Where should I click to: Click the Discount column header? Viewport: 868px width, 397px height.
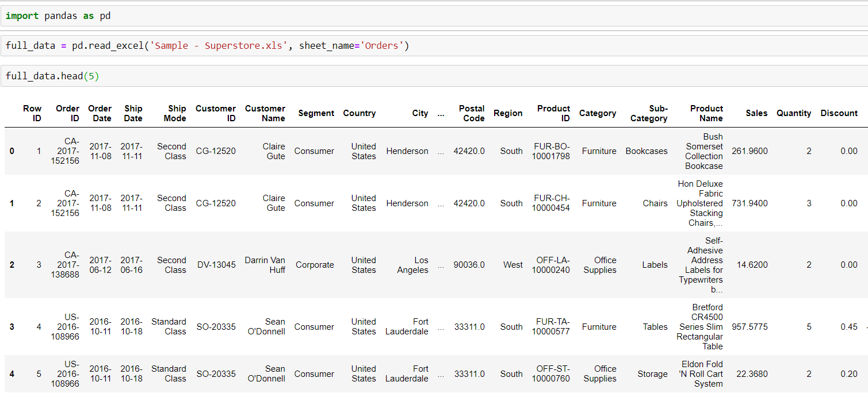(x=839, y=113)
